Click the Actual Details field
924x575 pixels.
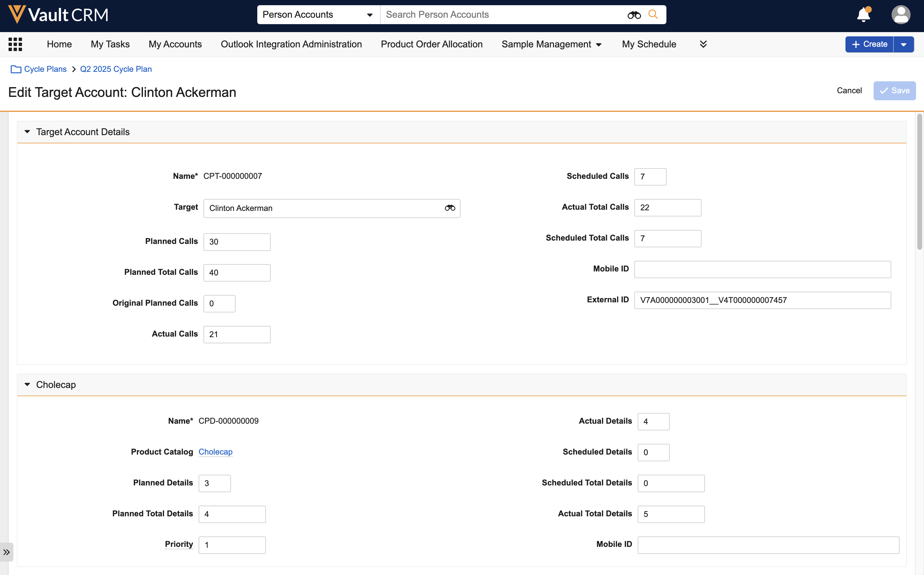click(653, 422)
